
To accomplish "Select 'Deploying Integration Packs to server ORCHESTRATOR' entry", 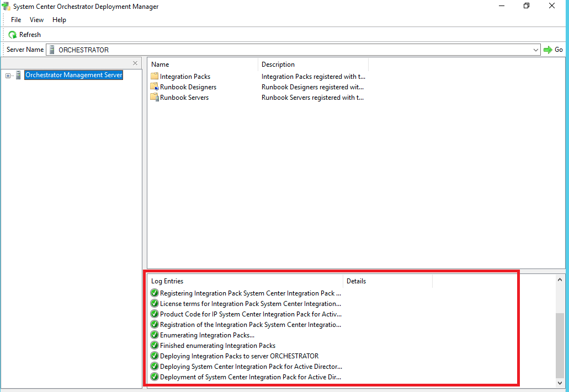I will 239,356.
